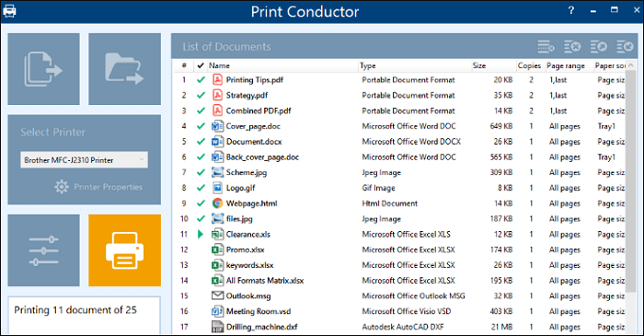Click image icon of Scheme.jpg

[217, 172]
